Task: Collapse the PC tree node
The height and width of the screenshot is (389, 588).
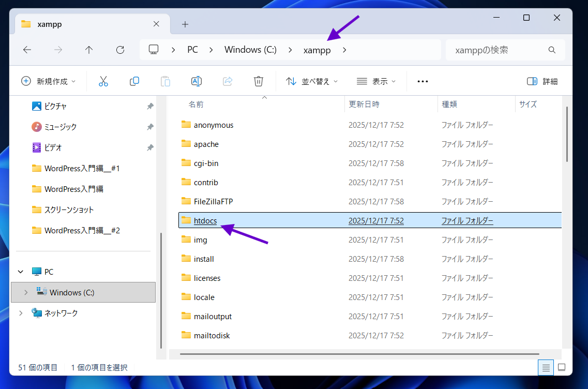Action: click(21, 272)
